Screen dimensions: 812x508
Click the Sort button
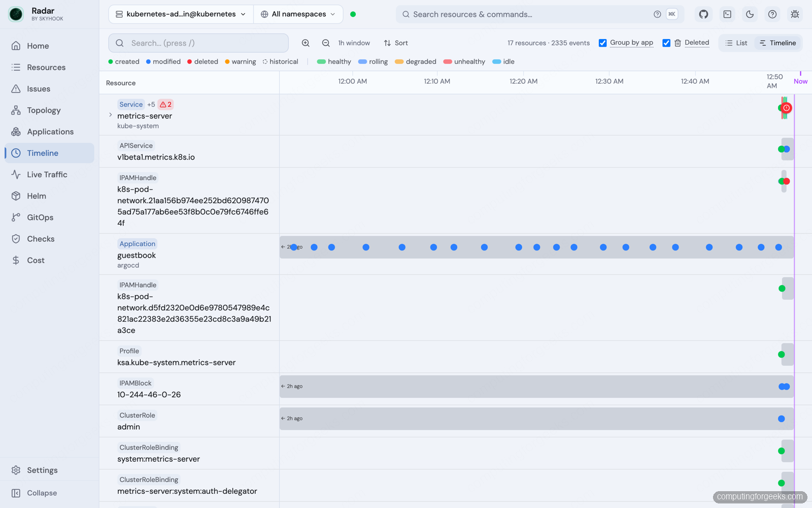pyautogui.click(x=396, y=43)
